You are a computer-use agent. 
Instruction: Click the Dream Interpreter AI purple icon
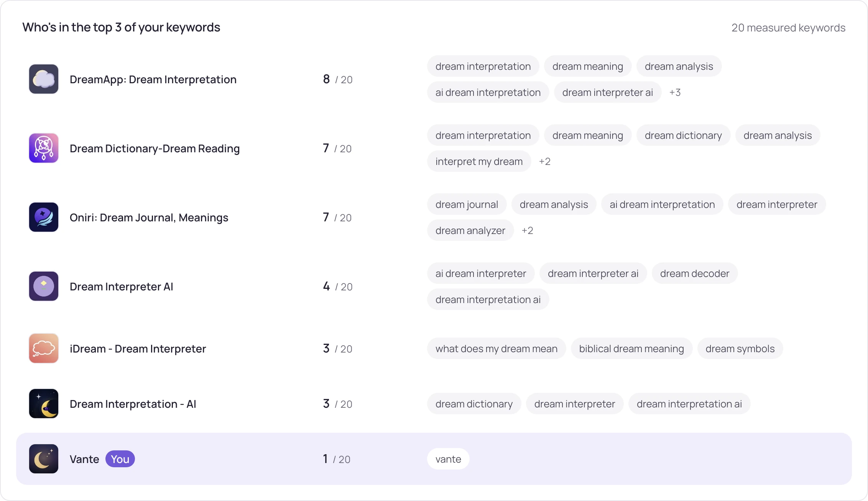tap(44, 286)
